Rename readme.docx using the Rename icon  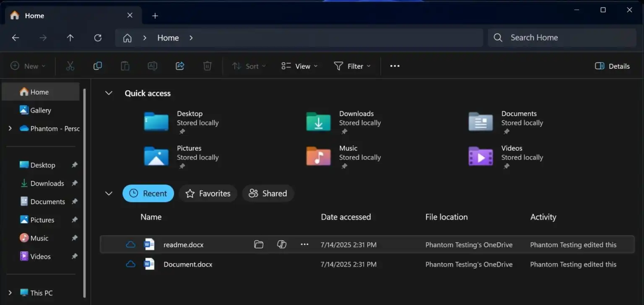152,66
